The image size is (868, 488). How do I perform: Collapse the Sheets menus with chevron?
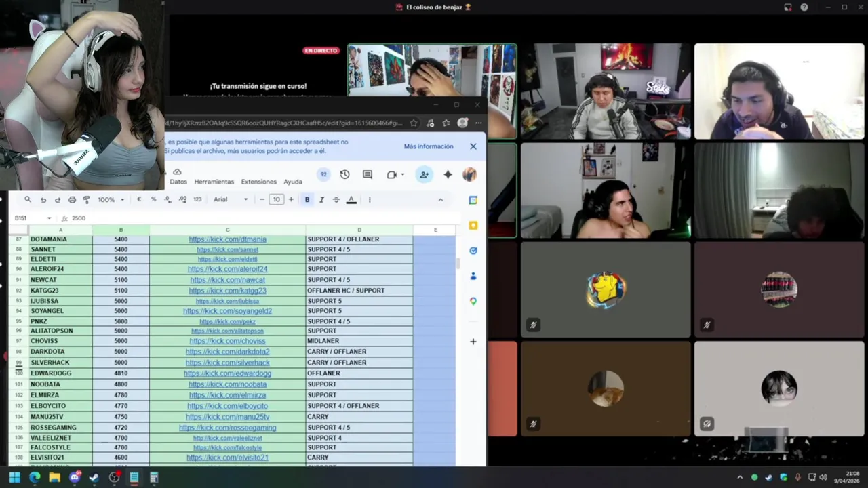click(441, 199)
